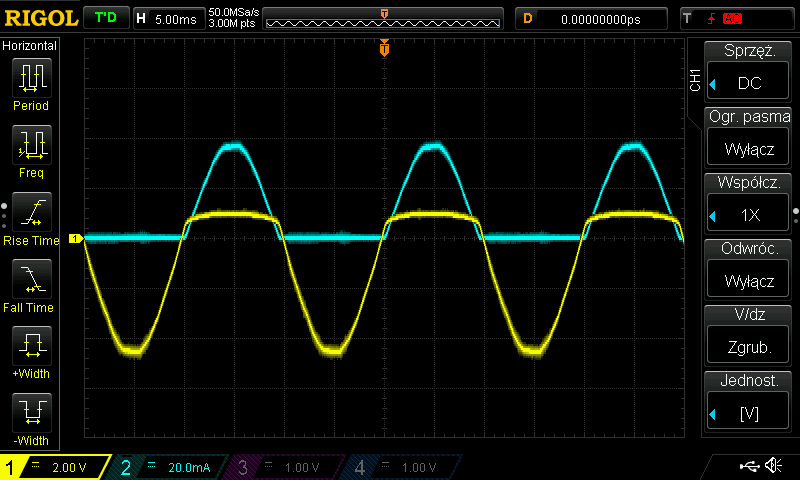The image size is (800, 480).
Task: Select the -Width measurement icon
Action: 32,412
